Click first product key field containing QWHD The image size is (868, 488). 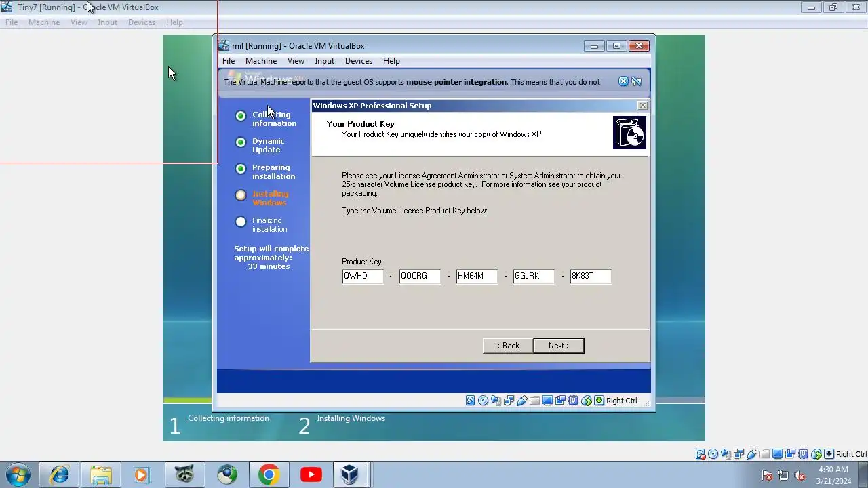[x=363, y=276]
